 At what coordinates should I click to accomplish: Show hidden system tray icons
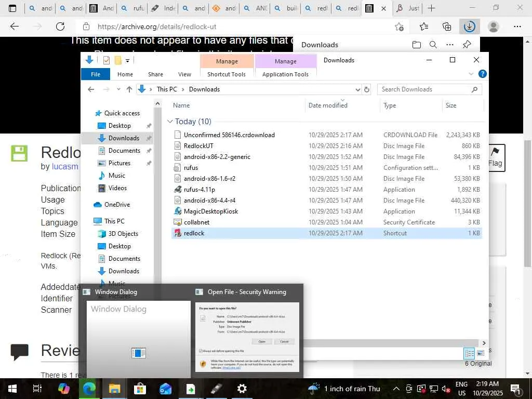[x=395, y=389]
